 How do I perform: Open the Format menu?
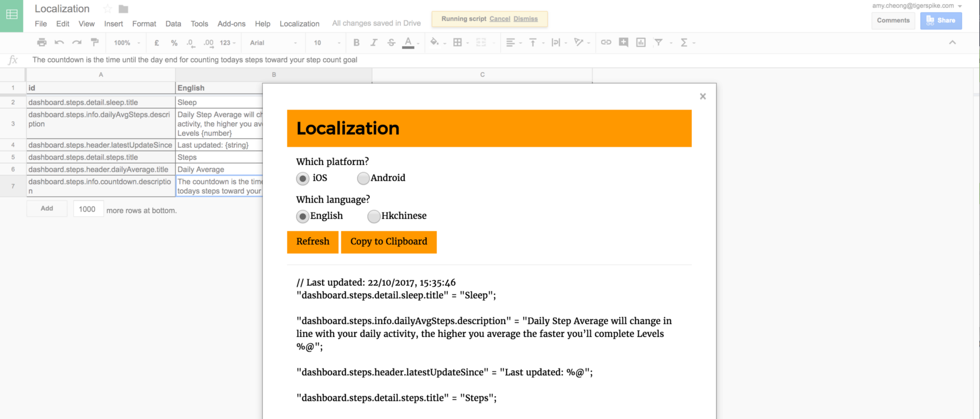[x=144, y=24]
